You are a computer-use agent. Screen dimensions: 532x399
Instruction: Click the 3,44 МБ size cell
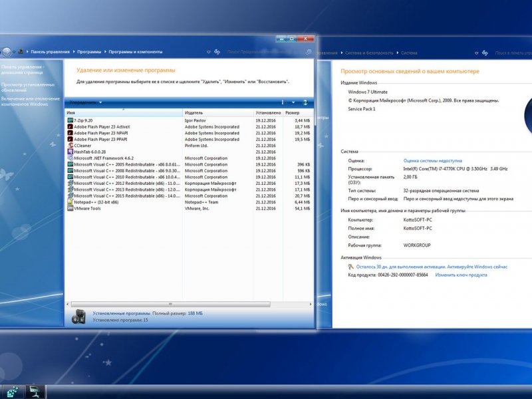point(303,120)
